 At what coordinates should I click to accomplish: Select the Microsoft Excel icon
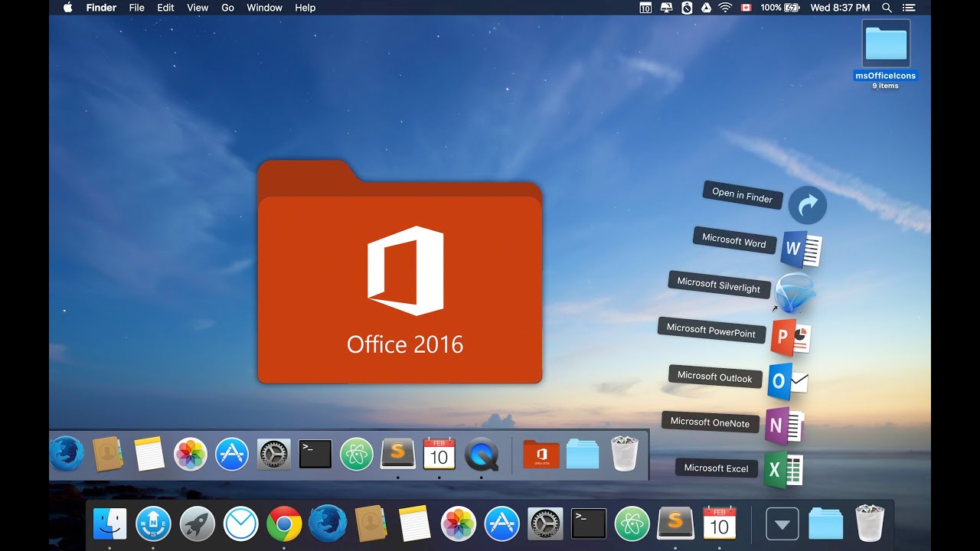point(784,470)
